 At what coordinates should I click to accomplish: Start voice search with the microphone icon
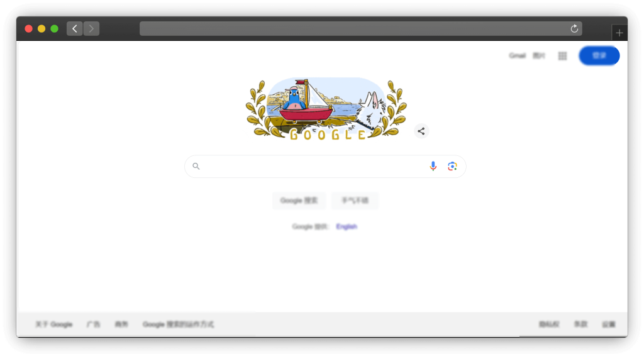click(x=433, y=167)
